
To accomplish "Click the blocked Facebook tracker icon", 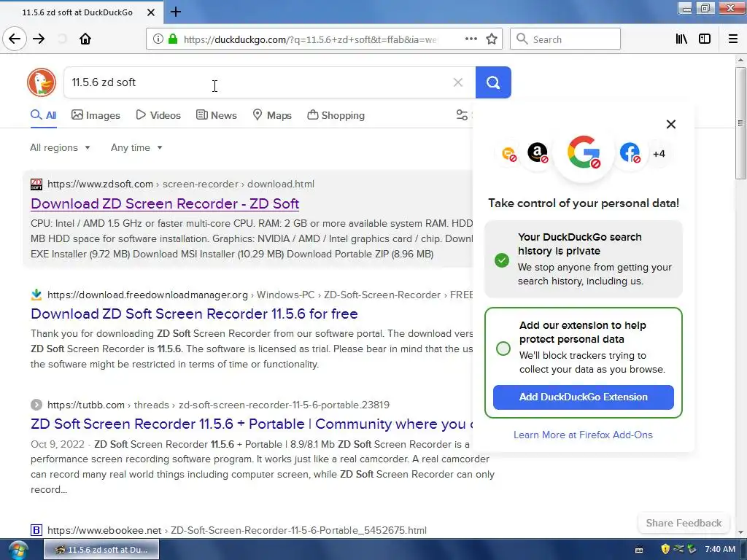I will pos(630,153).
